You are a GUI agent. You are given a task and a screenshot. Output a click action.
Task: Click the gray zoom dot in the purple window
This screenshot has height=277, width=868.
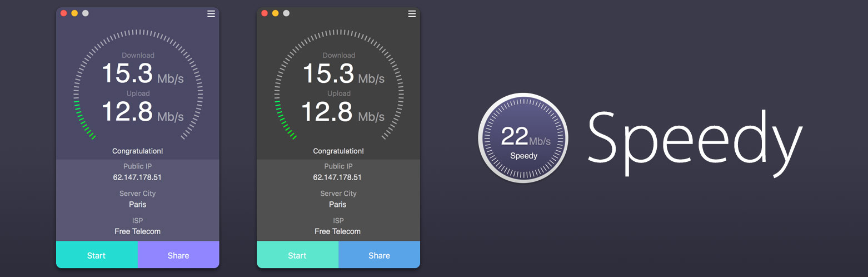click(85, 13)
